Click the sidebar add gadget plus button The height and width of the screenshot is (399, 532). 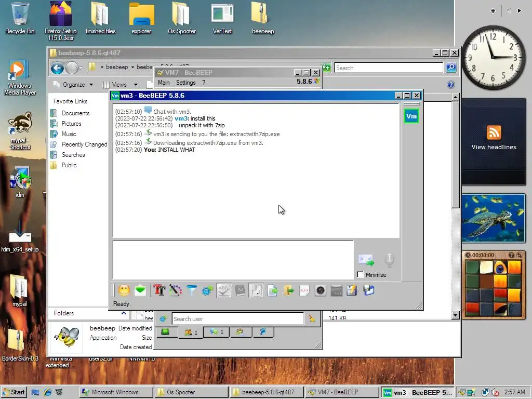click(493, 11)
